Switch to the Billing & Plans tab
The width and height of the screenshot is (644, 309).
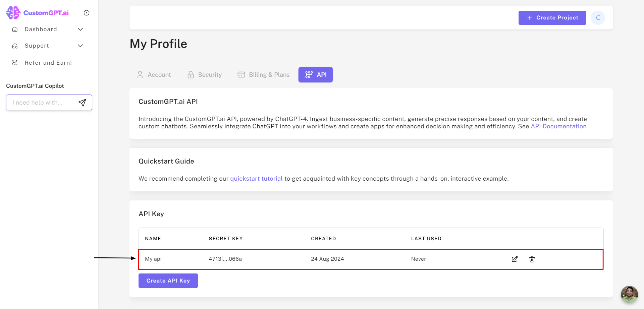(264, 75)
